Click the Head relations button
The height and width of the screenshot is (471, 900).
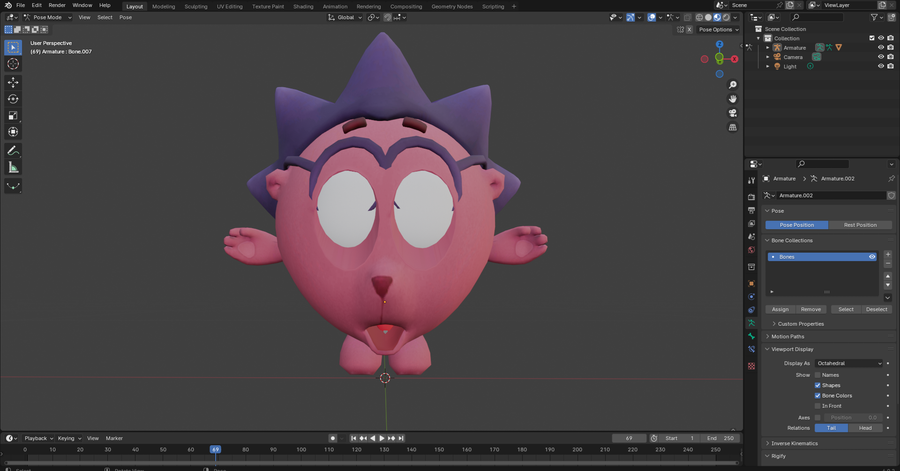point(865,428)
